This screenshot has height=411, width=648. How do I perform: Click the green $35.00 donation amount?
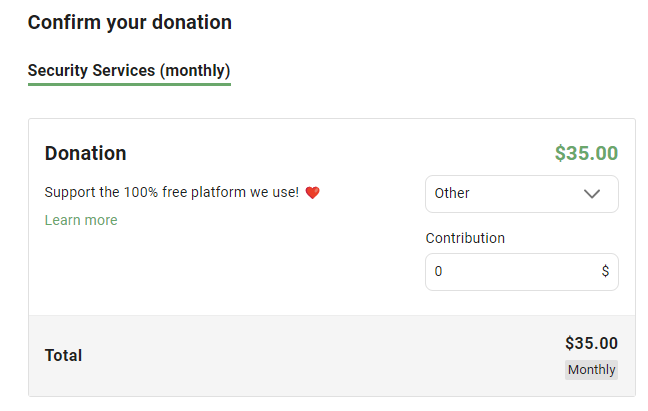pos(586,153)
